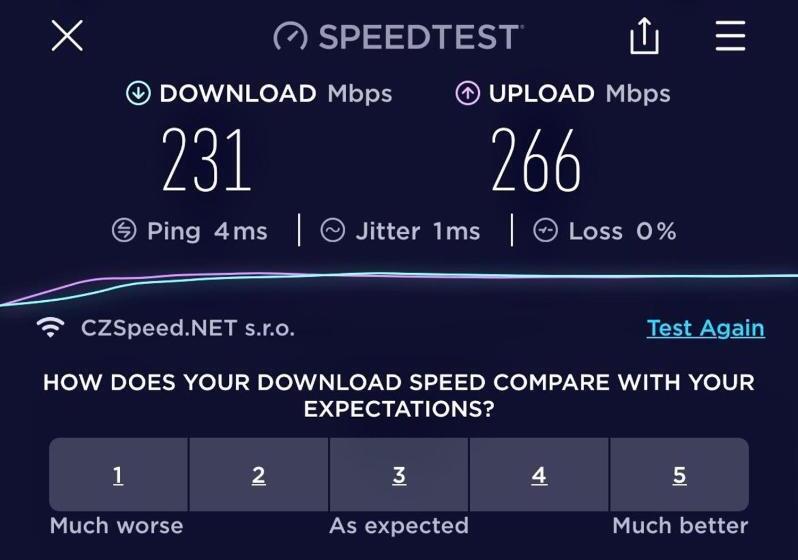The width and height of the screenshot is (798, 560).
Task: Select rating 3 As expected
Action: click(x=399, y=474)
